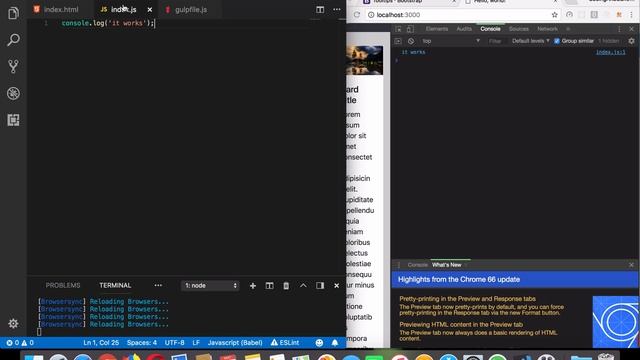Click the ESLint status bar item
This screenshot has width=640, height=360.
[285, 343]
